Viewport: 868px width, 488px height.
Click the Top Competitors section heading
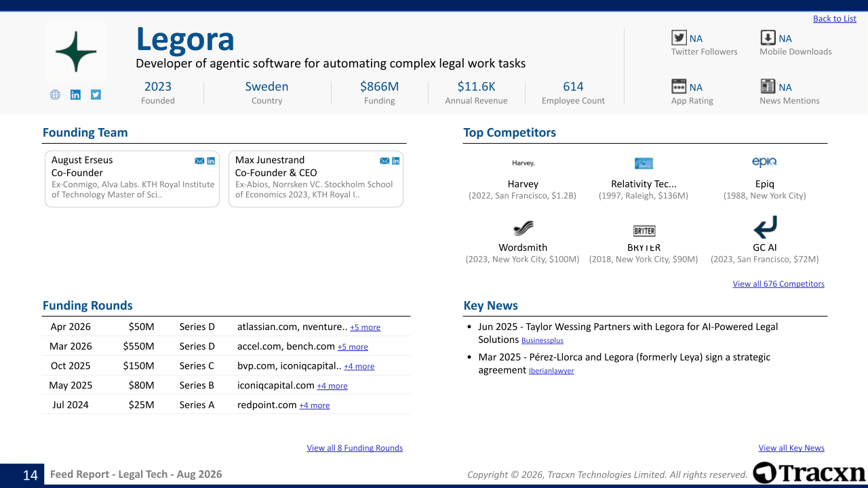coord(509,133)
